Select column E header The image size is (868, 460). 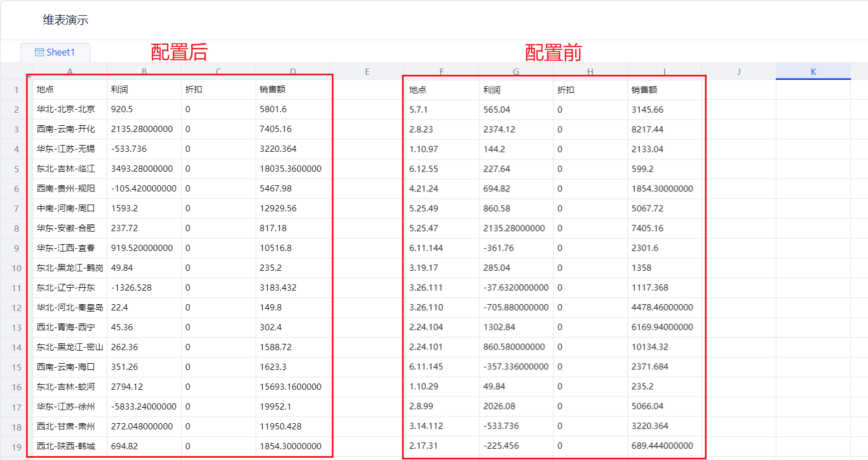[367, 71]
